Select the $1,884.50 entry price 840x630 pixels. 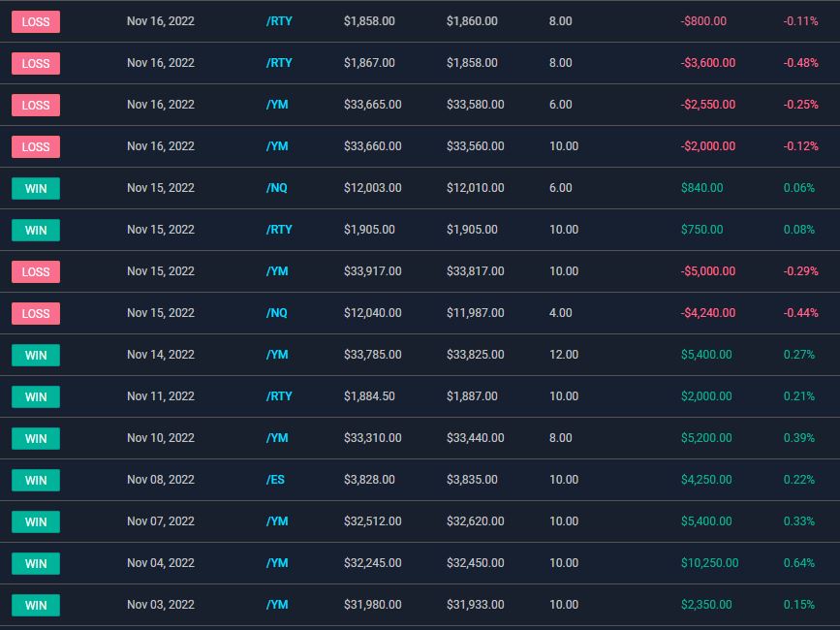[369, 396]
